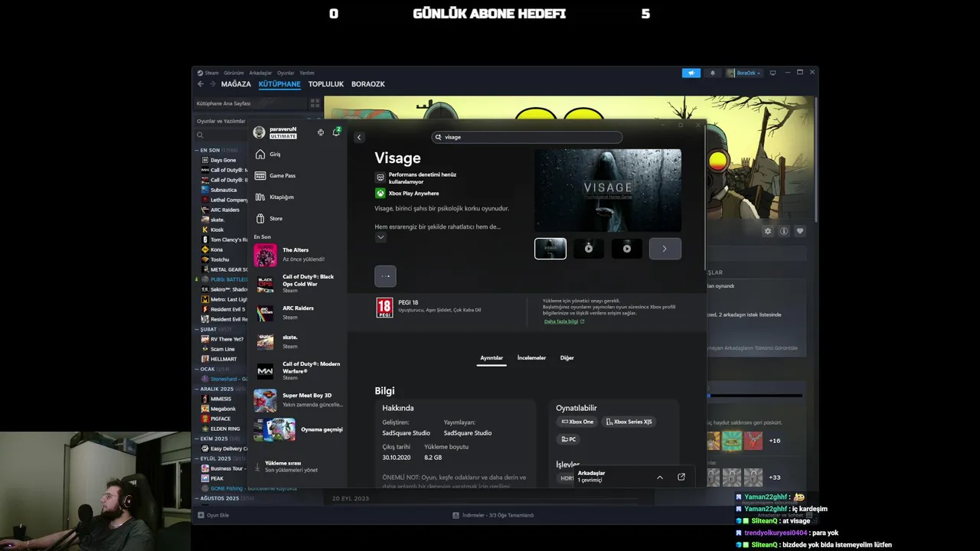Screen dimensions: 980x551
Task: Click the Xbox One platform chip
Action: (577, 422)
